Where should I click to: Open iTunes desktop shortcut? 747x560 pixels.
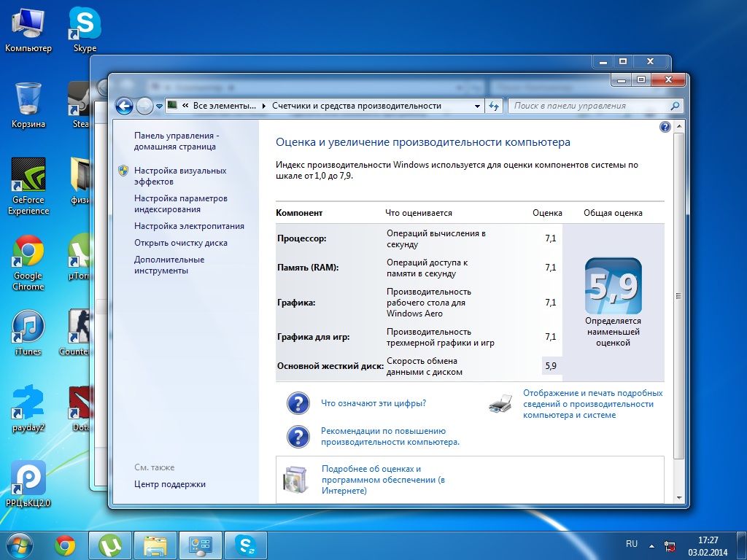point(28,332)
